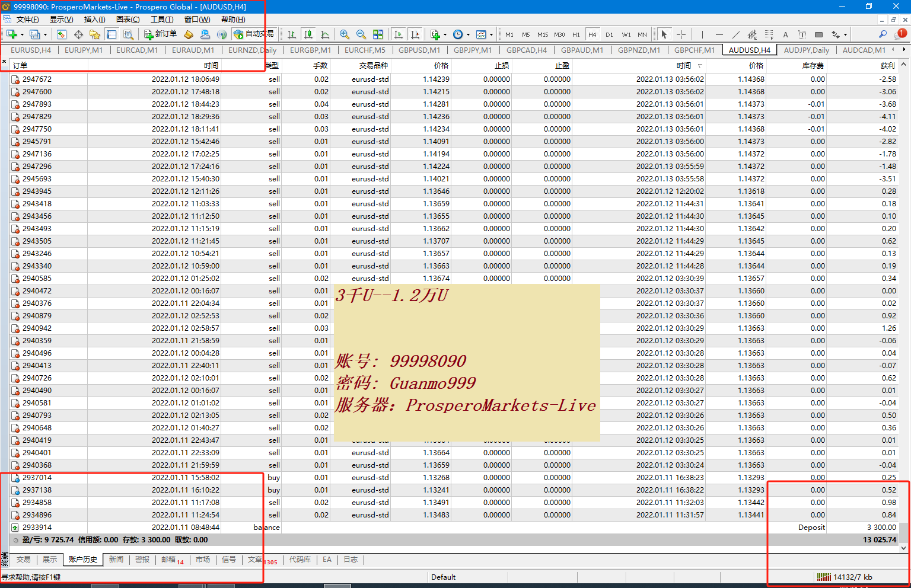The height and width of the screenshot is (588, 911).
Task: Expand the new chart dropdown arrow
Action: point(22,34)
